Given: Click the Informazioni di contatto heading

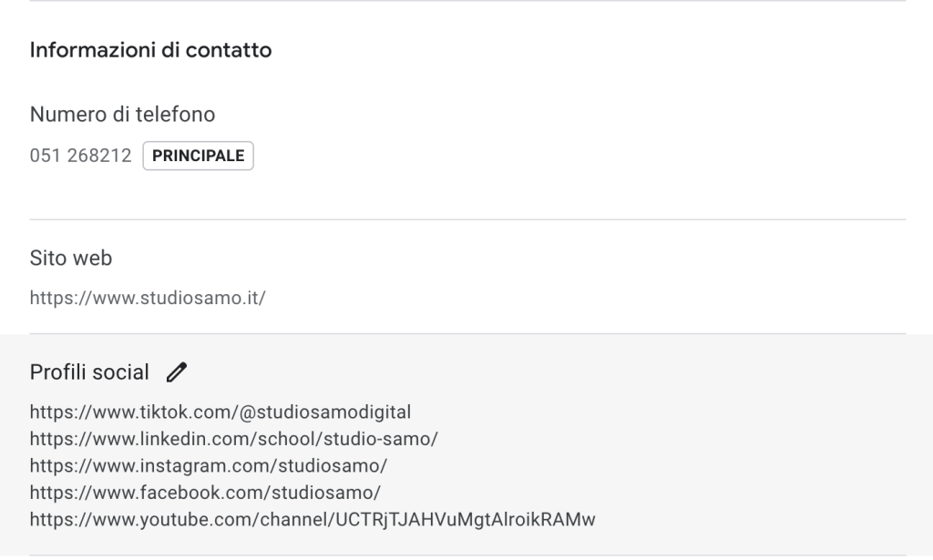Looking at the screenshot, I should (150, 50).
